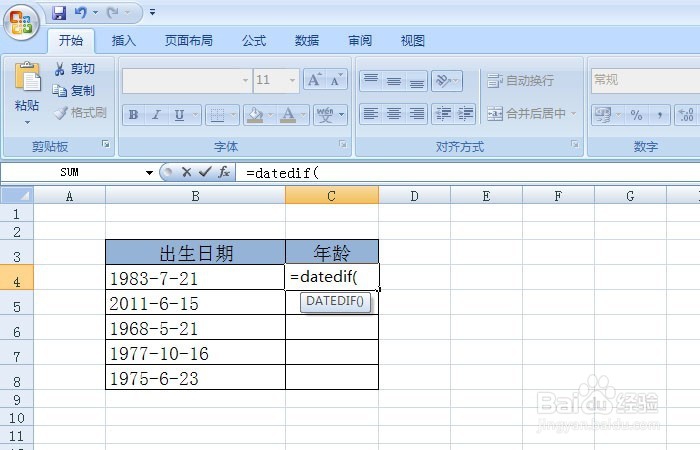Toggle bold formatting
Viewport: 700px width, 450px height.
(133, 115)
